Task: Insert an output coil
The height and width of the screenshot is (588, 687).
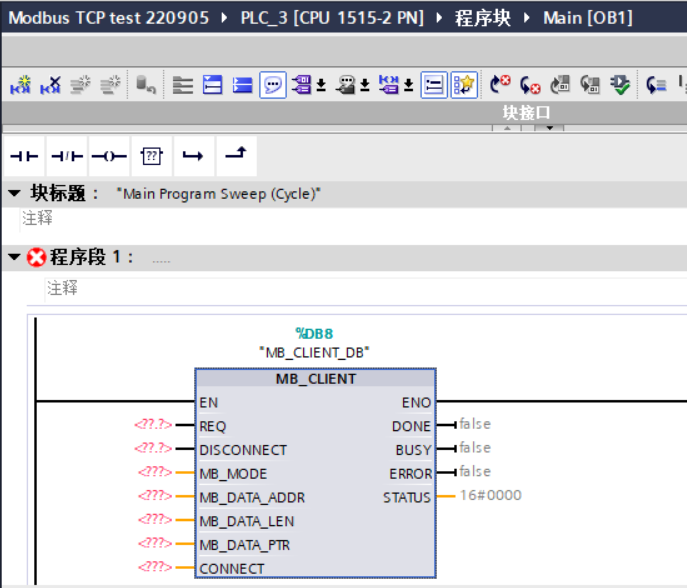Action: pos(109,156)
